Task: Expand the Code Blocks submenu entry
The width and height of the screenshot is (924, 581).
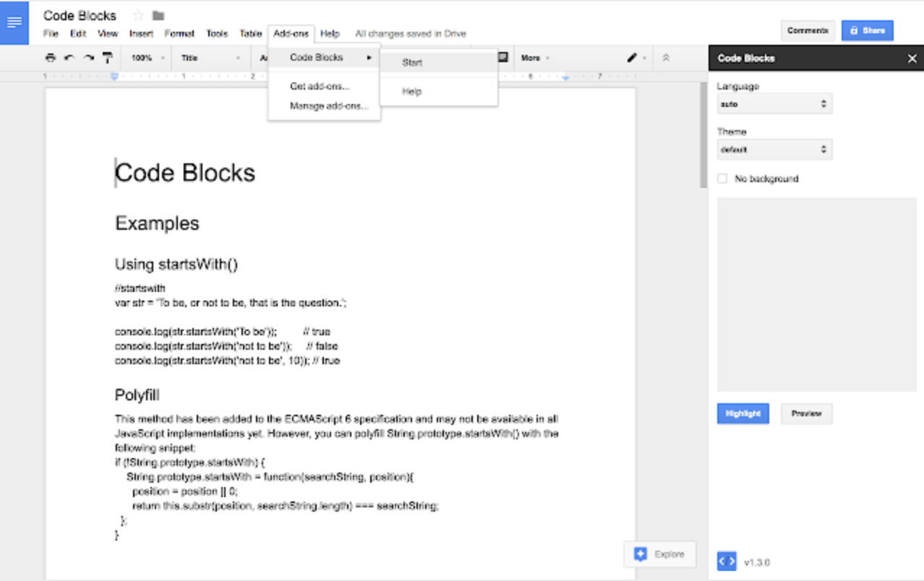Action: (x=324, y=57)
